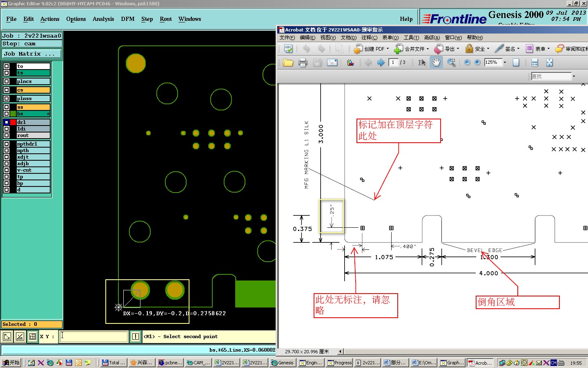Image resolution: width=588 pixels, height=368 pixels.
Task: Click the Job Matrix button
Action: click(32, 54)
